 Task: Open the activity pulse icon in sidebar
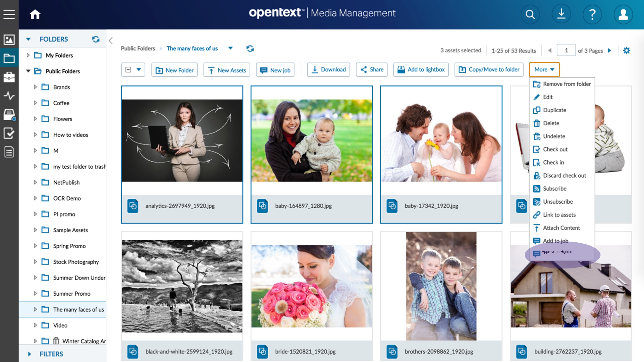(9, 96)
